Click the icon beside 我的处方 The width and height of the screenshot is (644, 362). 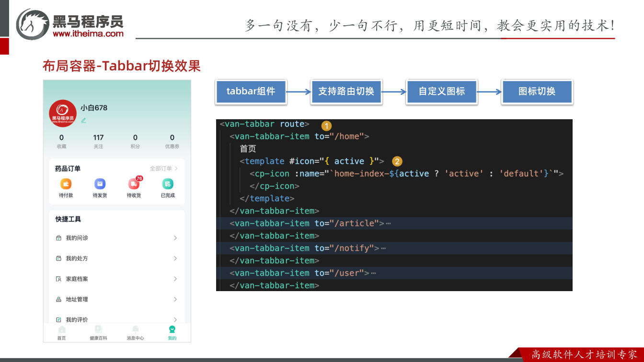coord(58,259)
